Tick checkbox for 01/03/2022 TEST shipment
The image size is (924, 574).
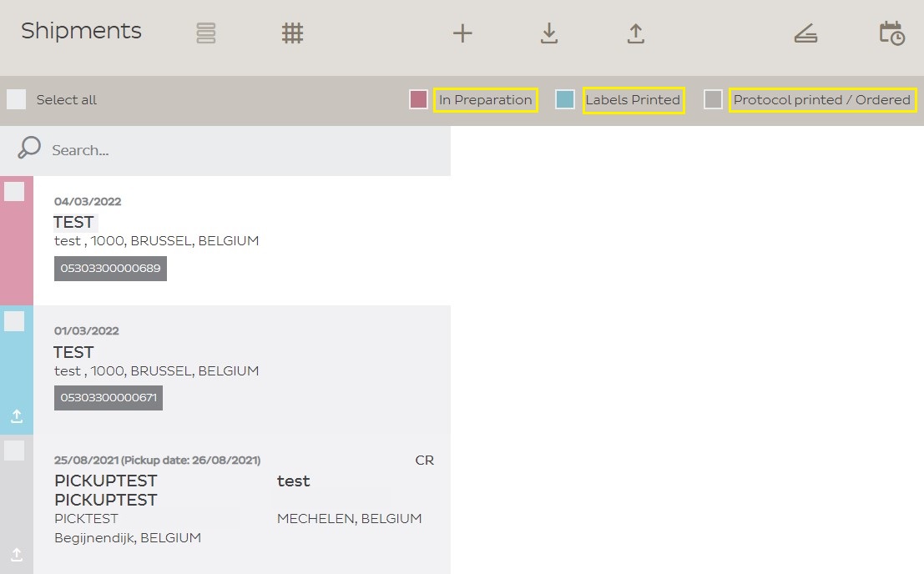coord(14,321)
